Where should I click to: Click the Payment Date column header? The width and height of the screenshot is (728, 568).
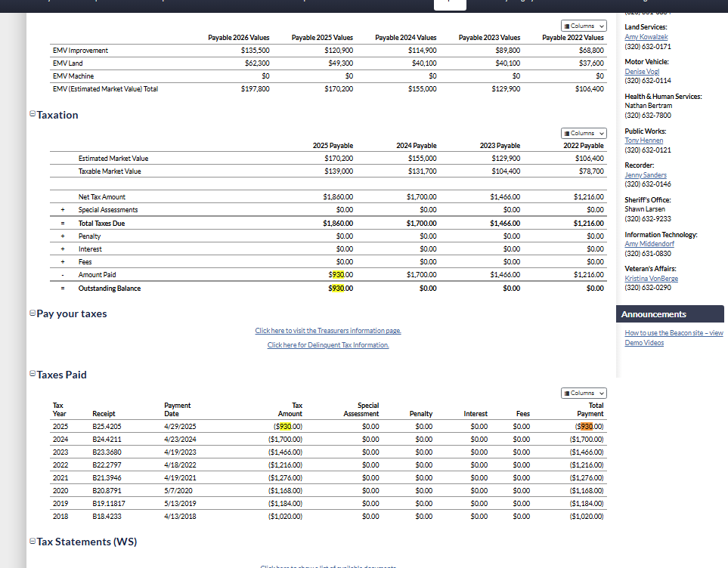click(178, 409)
